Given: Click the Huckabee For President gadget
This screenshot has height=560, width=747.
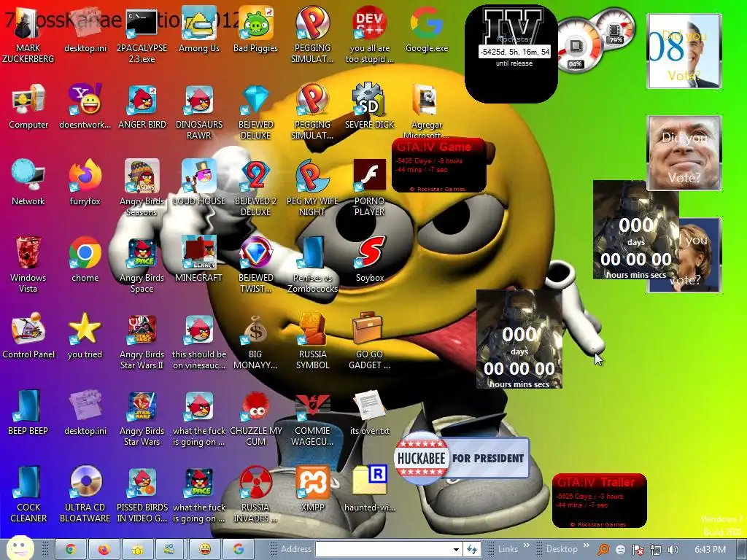Looking at the screenshot, I should 462,458.
